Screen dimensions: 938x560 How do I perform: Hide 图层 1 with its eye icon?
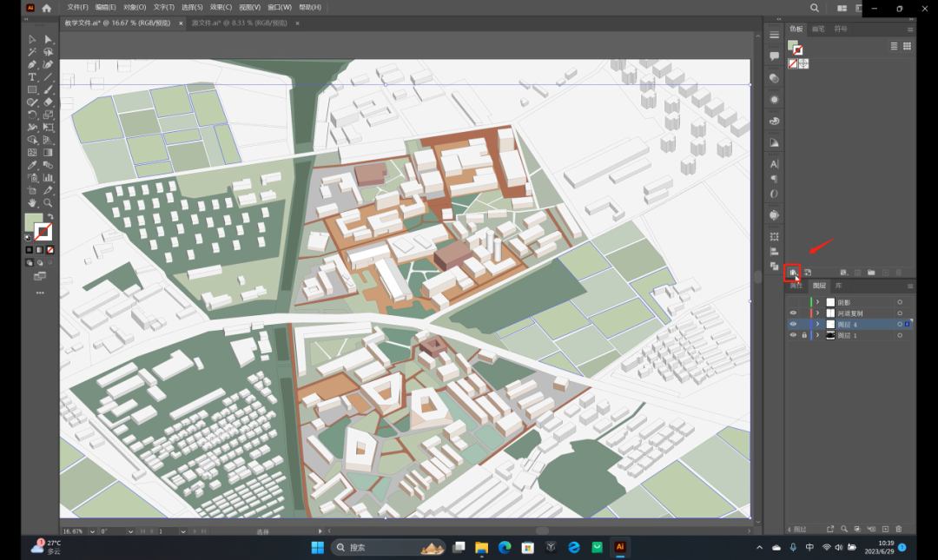(793, 335)
